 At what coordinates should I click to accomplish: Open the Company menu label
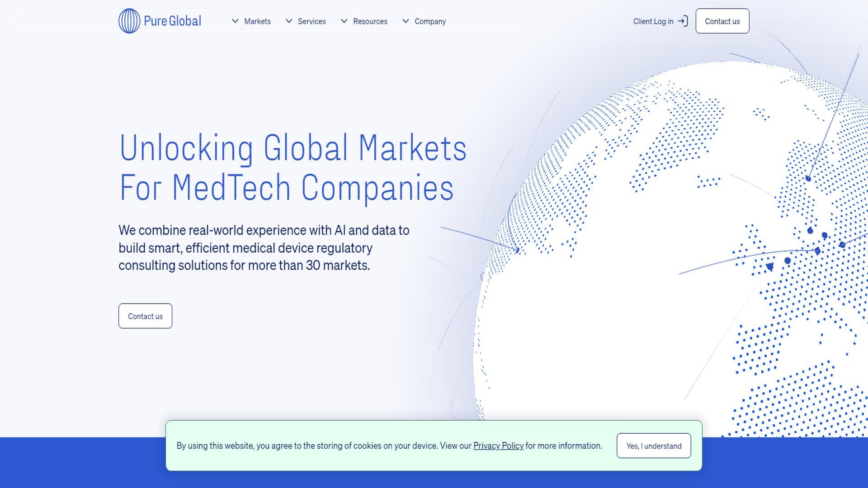430,21
